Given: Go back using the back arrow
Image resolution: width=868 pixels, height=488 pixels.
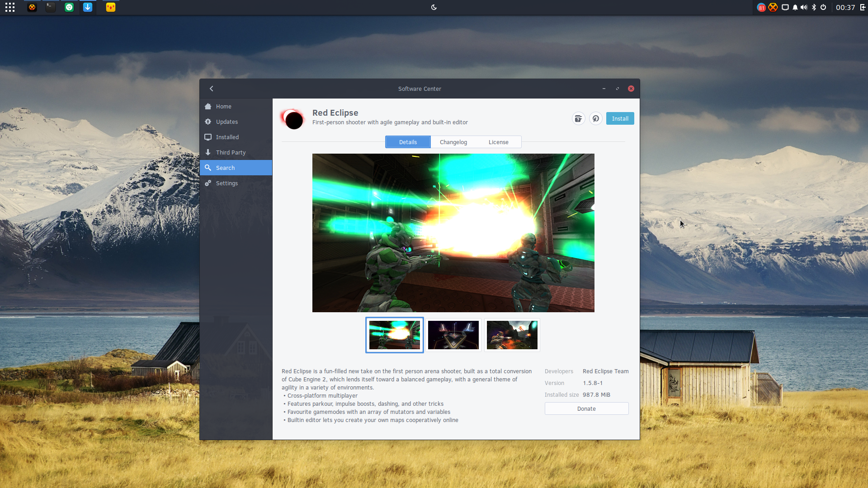Looking at the screenshot, I should coord(211,89).
